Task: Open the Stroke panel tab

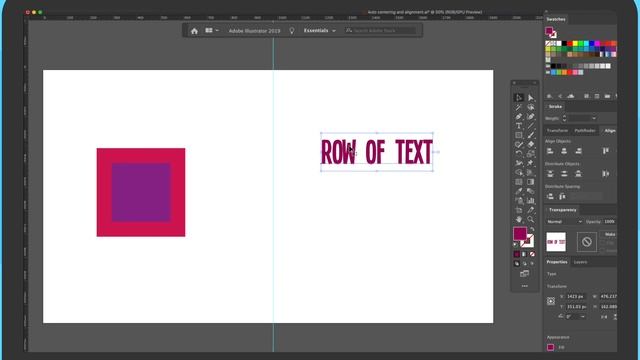Action: (x=555, y=107)
